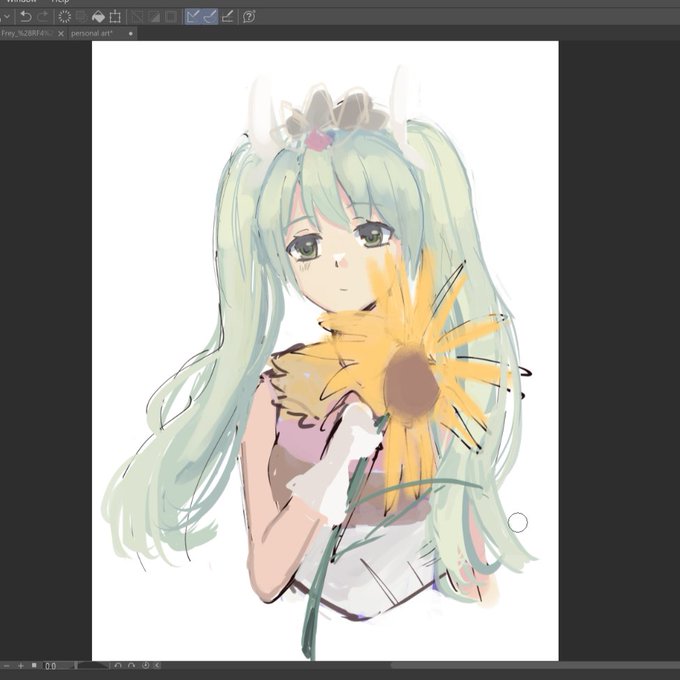This screenshot has width=680, height=680.
Task: Toggle Snap to Grid
Action: coord(228,17)
